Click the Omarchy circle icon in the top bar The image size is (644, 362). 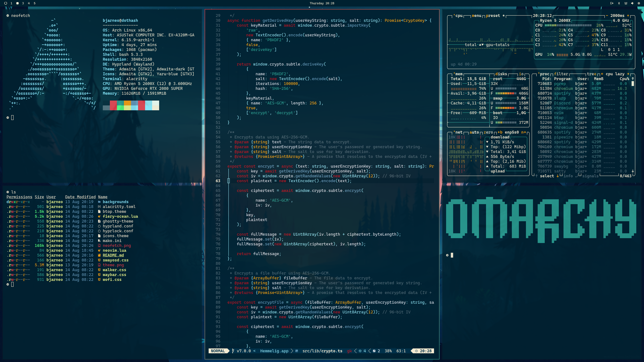6,3
